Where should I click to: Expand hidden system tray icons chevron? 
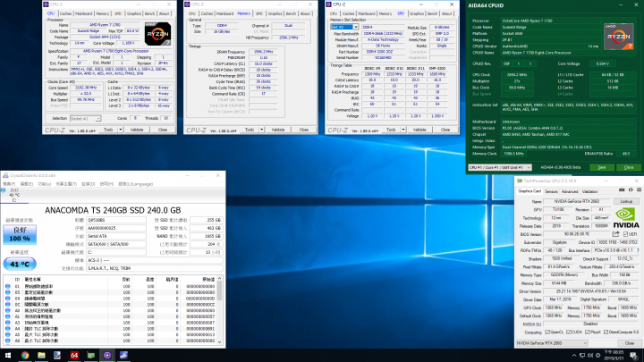click(573, 356)
